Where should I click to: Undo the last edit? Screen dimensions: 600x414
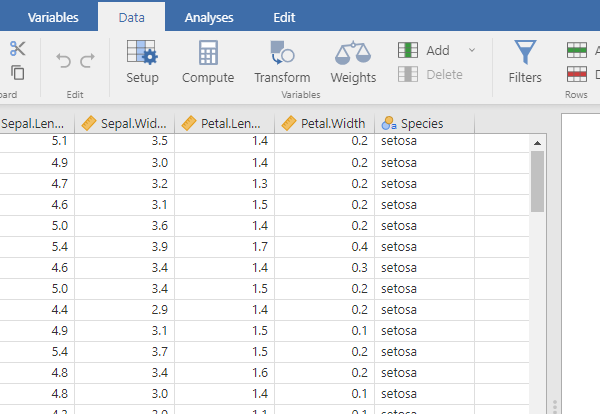point(64,60)
